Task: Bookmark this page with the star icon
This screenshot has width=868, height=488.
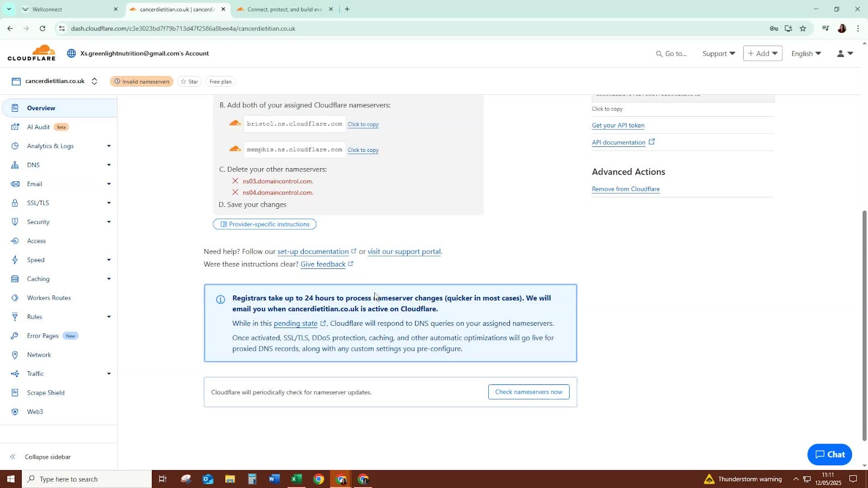Action: [x=803, y=28]
